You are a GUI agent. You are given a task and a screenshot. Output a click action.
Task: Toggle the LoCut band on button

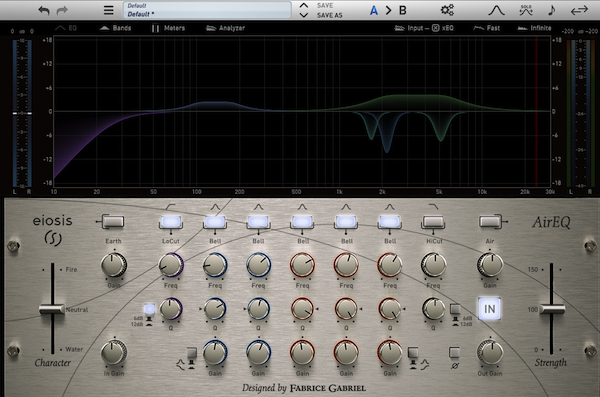tap(171, 222)
